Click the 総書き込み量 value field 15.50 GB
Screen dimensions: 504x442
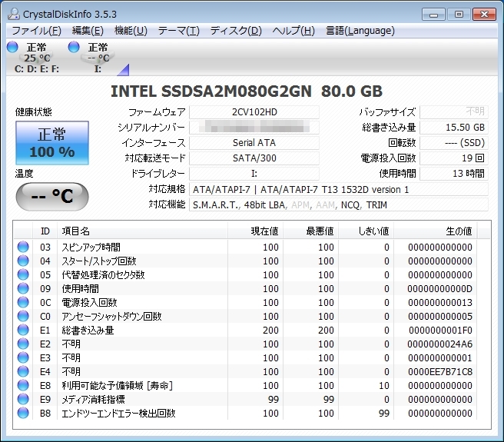coord(453,127)
